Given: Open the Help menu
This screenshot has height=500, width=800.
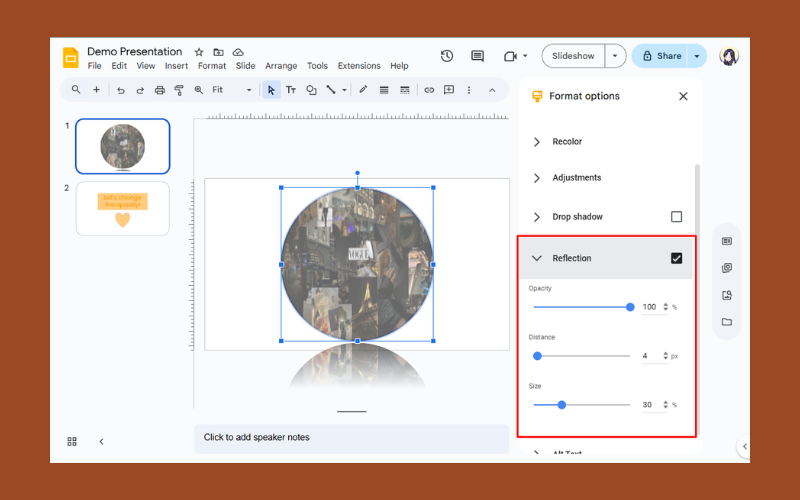Looking at the screenshot, I should pyautogui.click(x=399, y=66).
